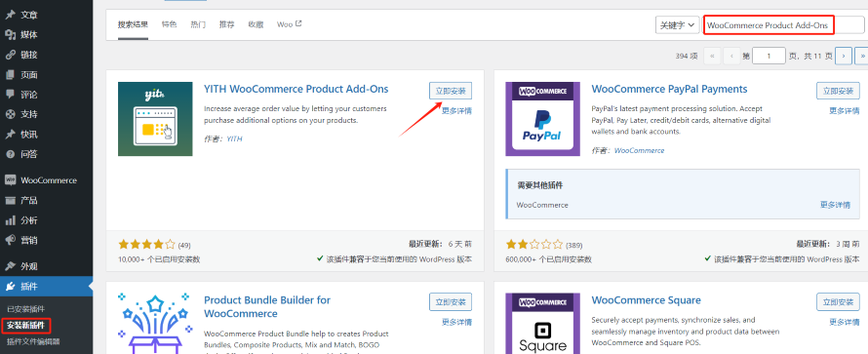Install Product Bundle Builder for WooCommerce
Viewport: 868px width, 354px height.
coord(451,302)
